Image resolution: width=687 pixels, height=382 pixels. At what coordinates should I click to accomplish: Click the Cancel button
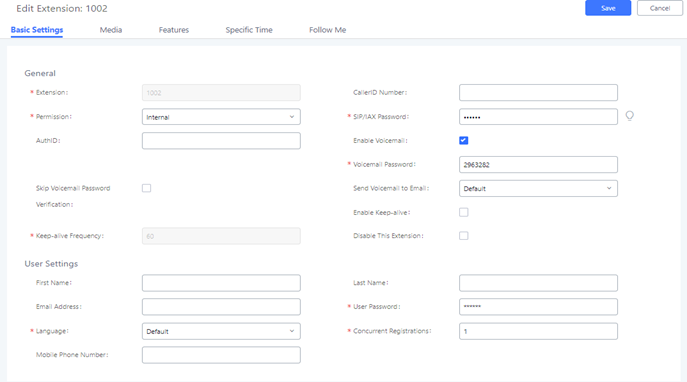[x=660, y=8]
